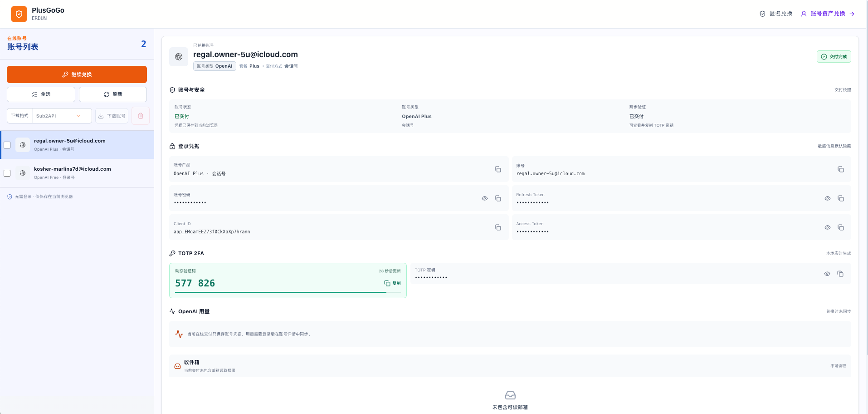Click the 交付完成 status badge

[x=834, y=57]
